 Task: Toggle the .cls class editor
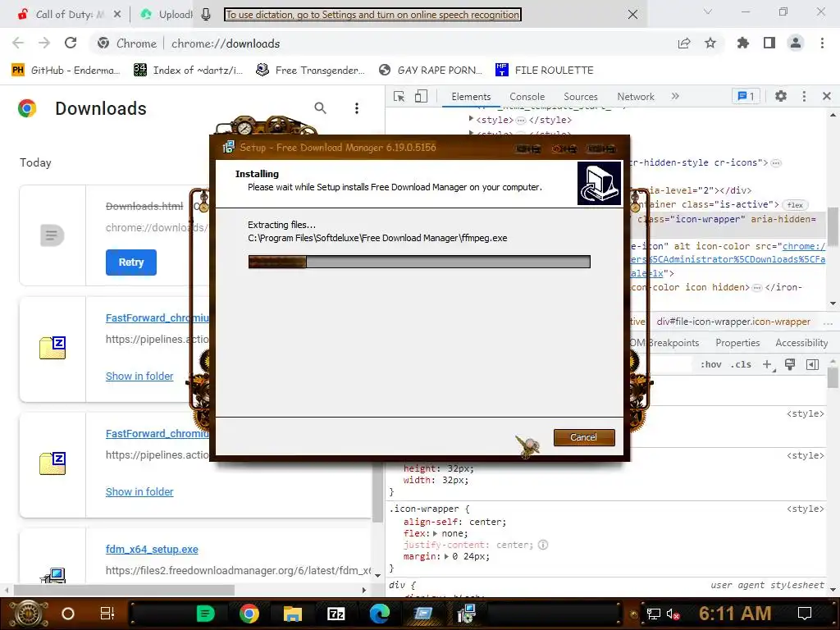741,364
